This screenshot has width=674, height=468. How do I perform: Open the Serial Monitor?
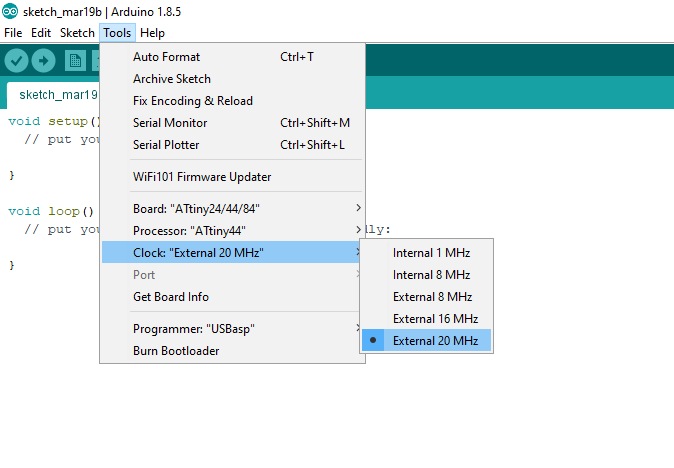pos(170,123)
